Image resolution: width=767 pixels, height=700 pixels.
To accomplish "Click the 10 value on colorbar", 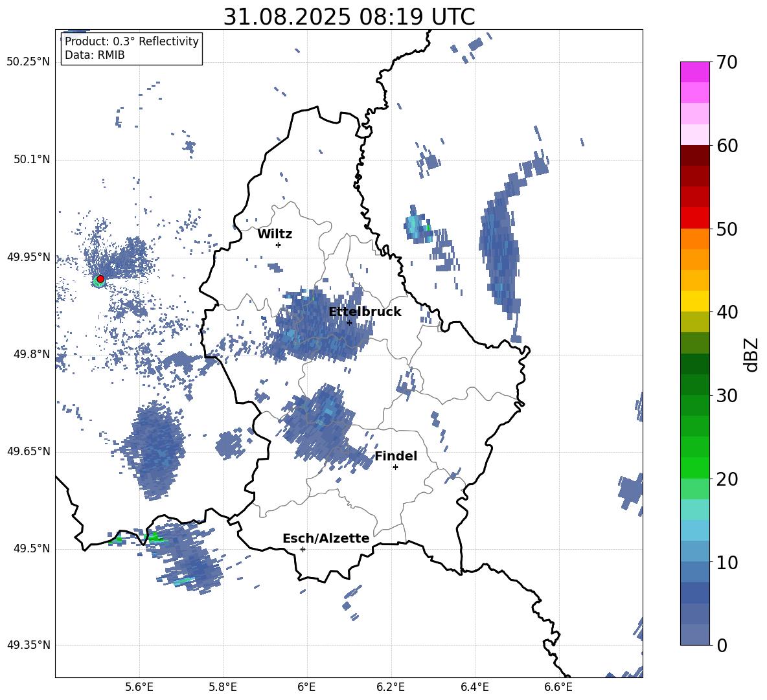I will [x=726, y=562].
